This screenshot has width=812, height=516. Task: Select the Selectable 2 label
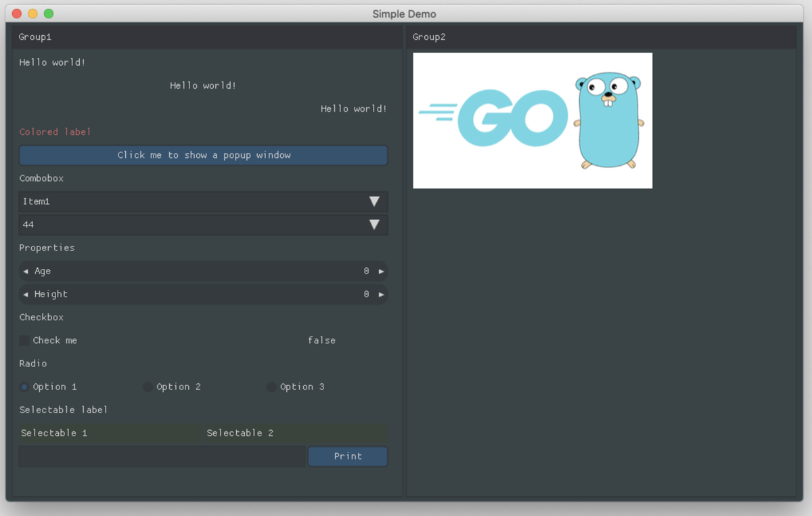(296, 433)
